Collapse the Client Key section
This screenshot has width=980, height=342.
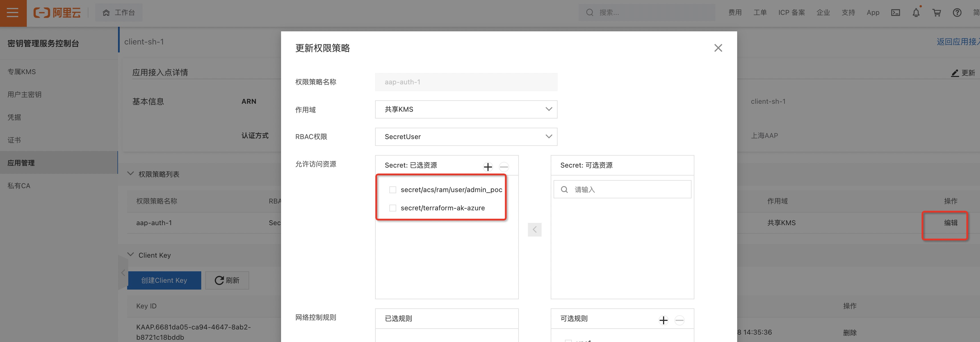131,255
